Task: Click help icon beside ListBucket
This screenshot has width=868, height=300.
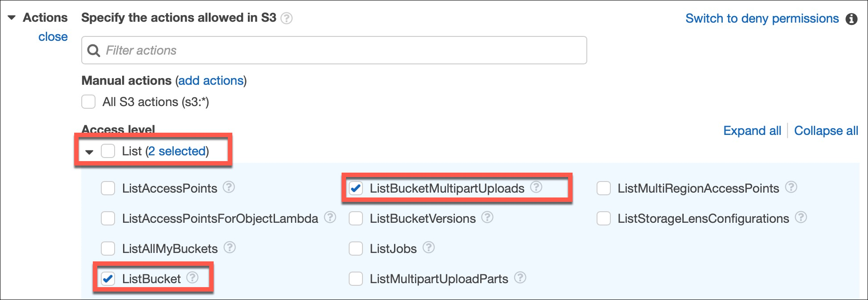Action: (x=192, y=278)
